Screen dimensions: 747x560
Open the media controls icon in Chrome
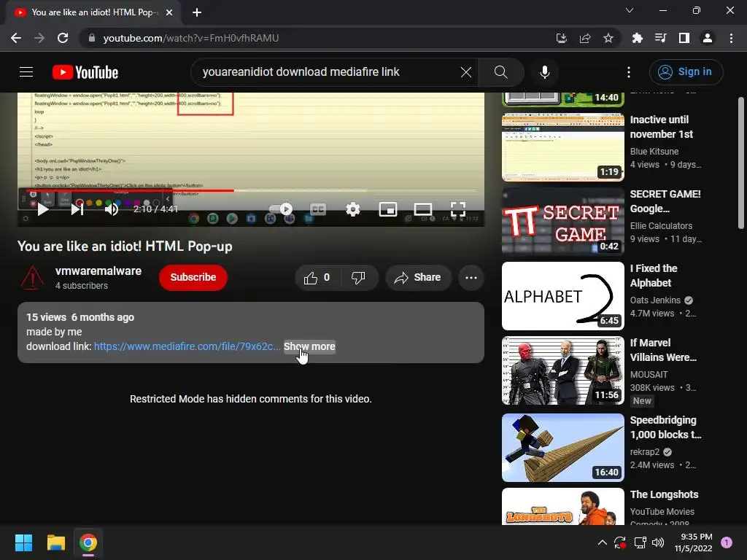coord(661,38)
